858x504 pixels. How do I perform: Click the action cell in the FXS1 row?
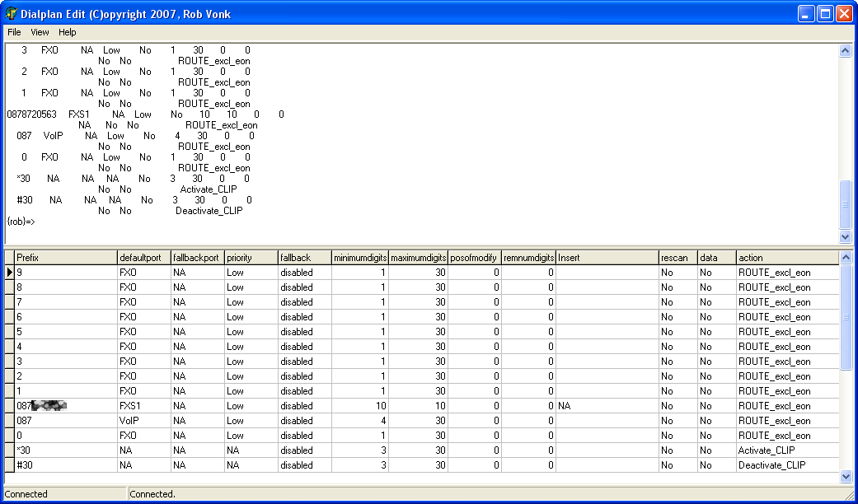(787, 406)
